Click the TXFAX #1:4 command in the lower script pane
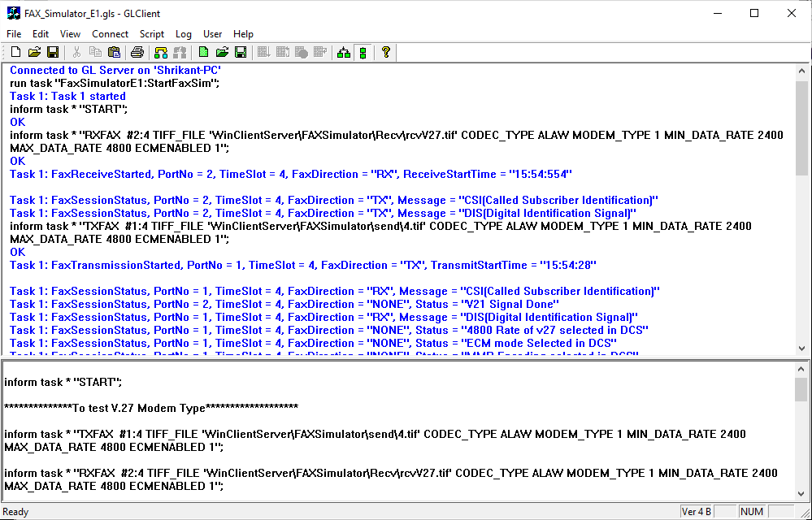This screenshot has width=812, height=520. 375,440
